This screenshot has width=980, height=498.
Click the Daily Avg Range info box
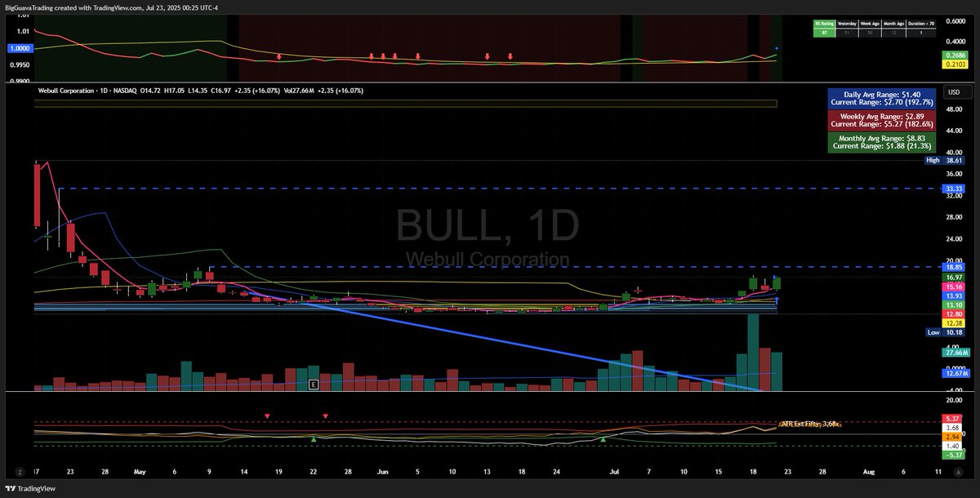[x=881, y=99]
